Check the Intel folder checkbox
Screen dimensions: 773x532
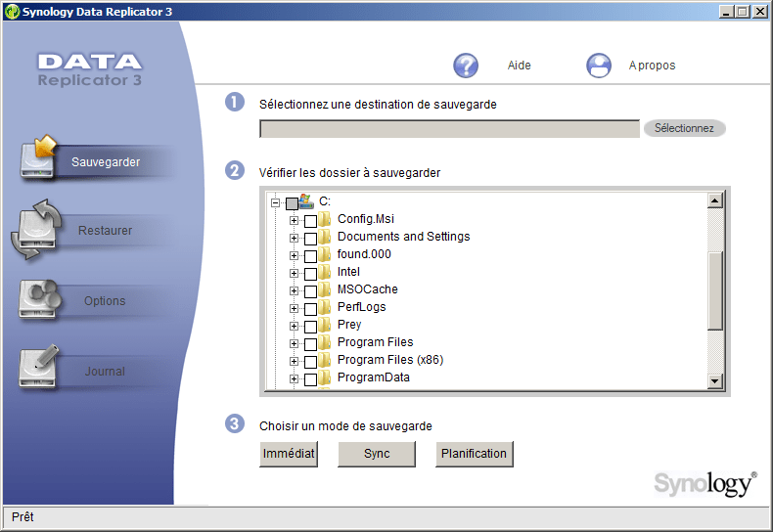(310, 274)
